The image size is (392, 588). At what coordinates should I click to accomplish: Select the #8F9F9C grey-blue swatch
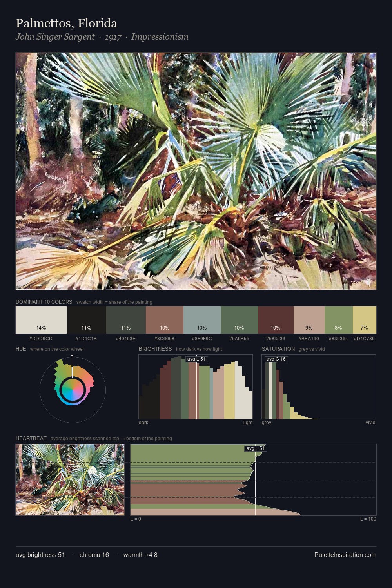(202, 320)
